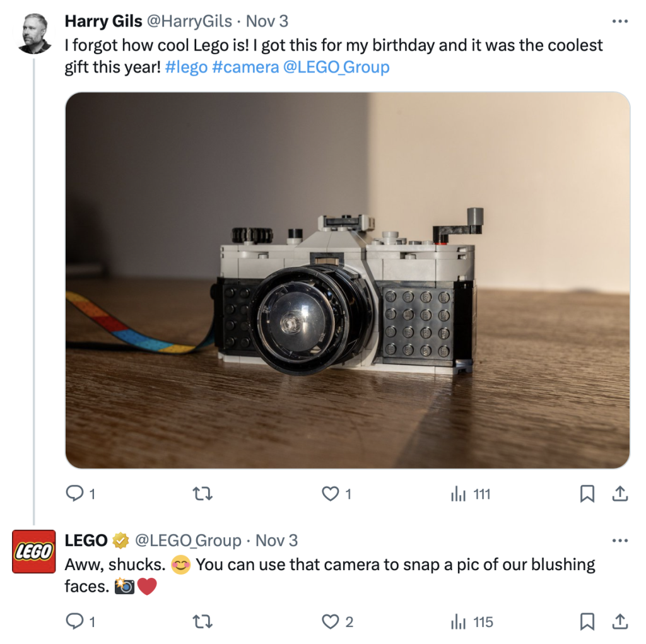The width and height of the screenshot is (646, 644).
Task: Open the #lego hashtag
Action: (x=186, y=67)
